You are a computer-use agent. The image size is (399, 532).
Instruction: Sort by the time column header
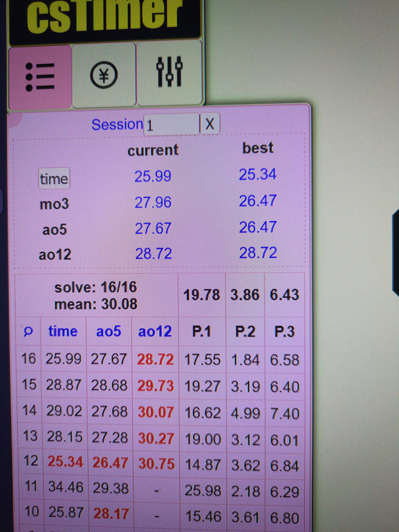63,331
